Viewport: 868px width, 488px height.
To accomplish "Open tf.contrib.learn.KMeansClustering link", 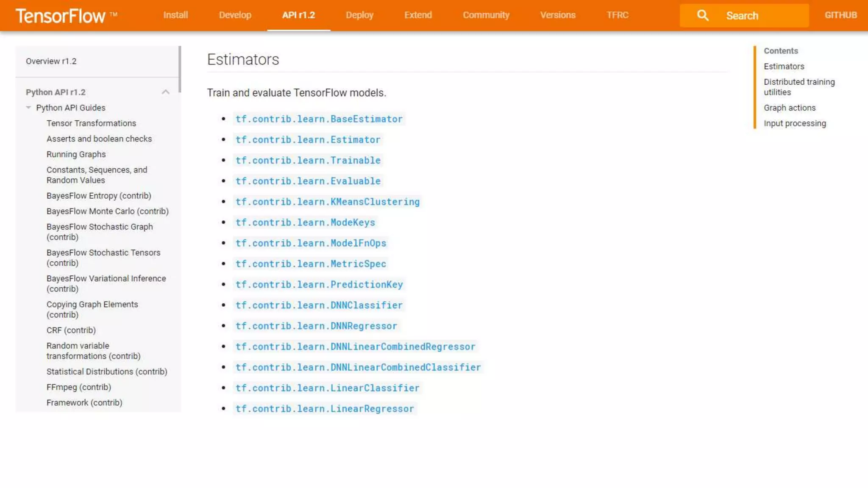I will click(x=327, y=202).
